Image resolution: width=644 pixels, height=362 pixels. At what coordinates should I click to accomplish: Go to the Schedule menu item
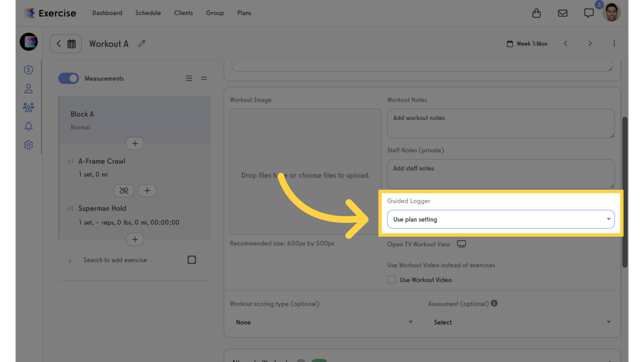[x=148, y=13]
